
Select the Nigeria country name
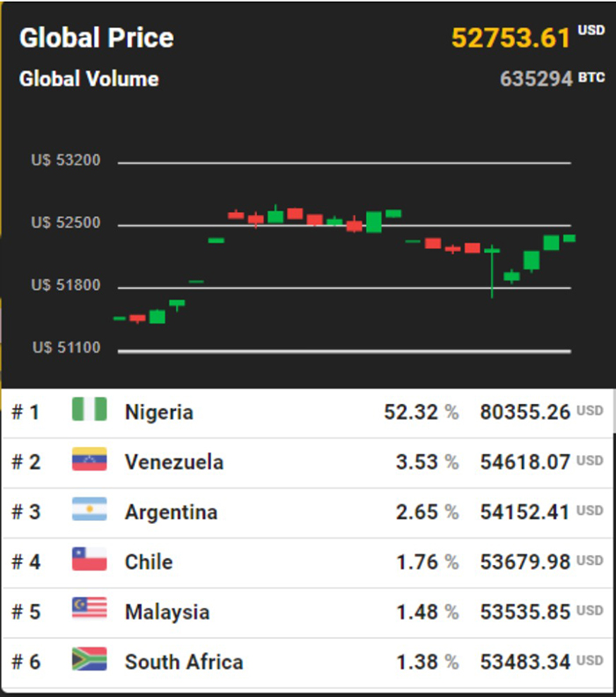(158, 412)
